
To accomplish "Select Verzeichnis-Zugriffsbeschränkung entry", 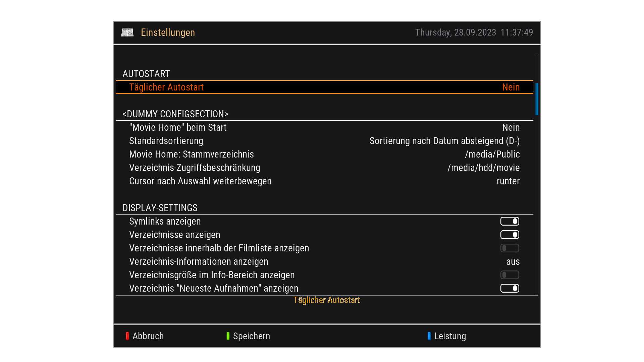I will click(195, 168).
